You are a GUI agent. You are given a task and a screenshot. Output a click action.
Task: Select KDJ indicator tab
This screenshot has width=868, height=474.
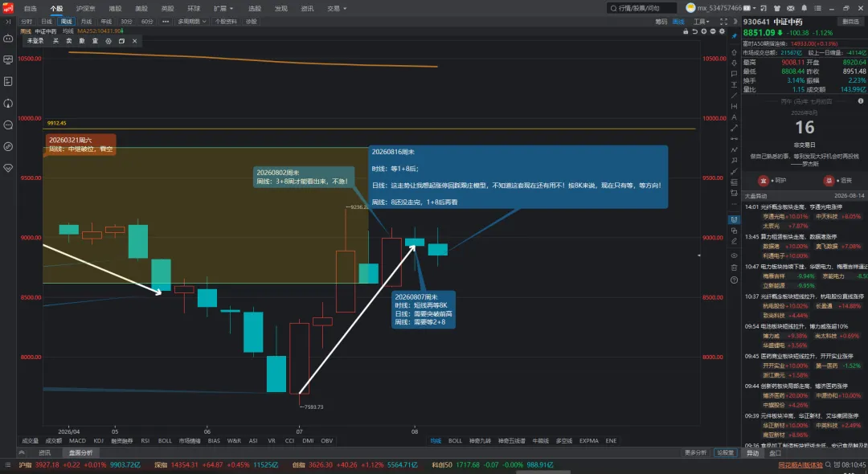(x=99, y=441)
